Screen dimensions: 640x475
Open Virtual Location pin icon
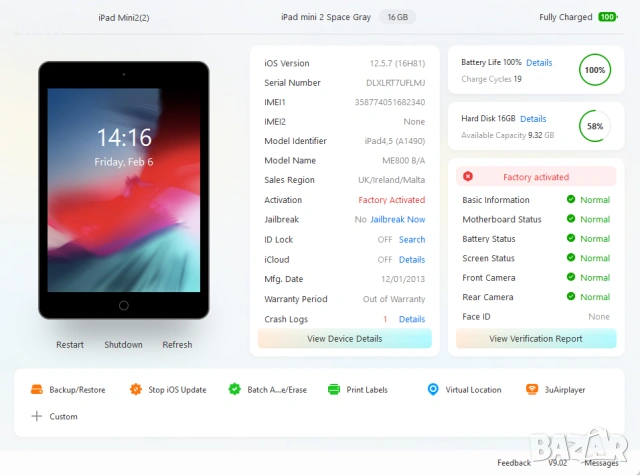[x=433, y=389]
